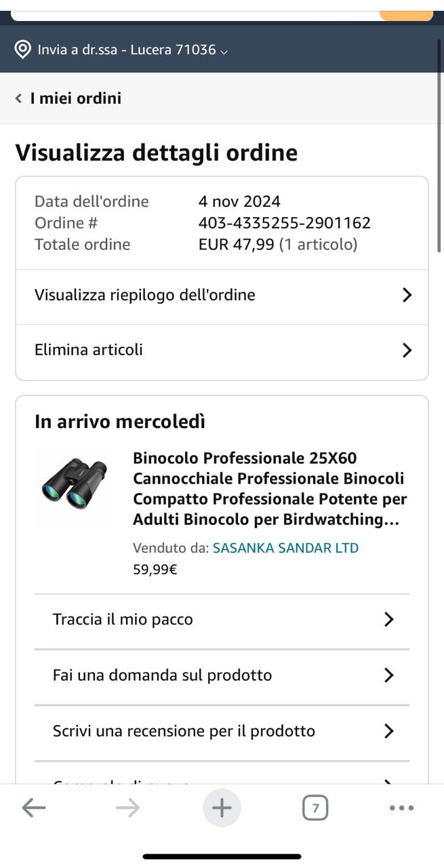
Task: Show open tabs counter 7
Action: click(315, 808)
